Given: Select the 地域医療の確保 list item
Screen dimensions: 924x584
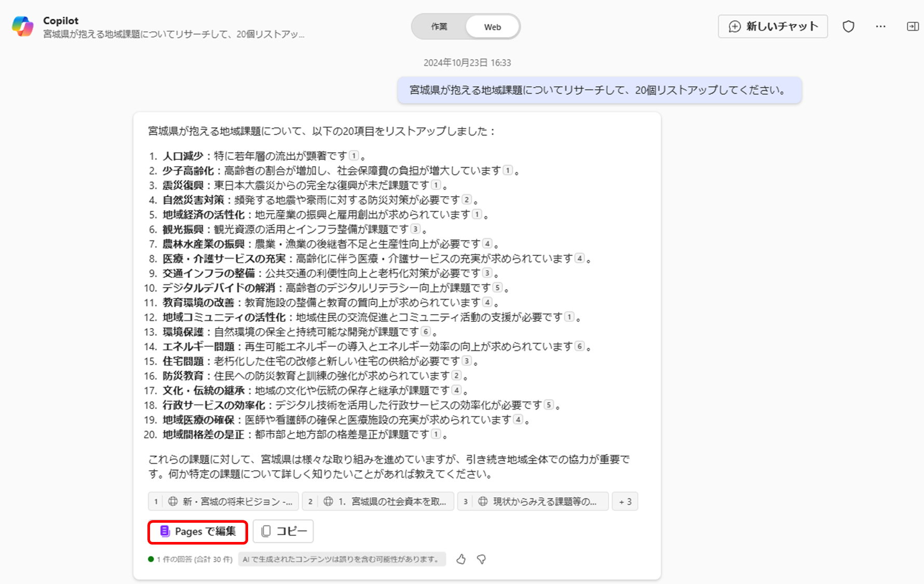Looking at the screenshot, I should coord(337,419).
